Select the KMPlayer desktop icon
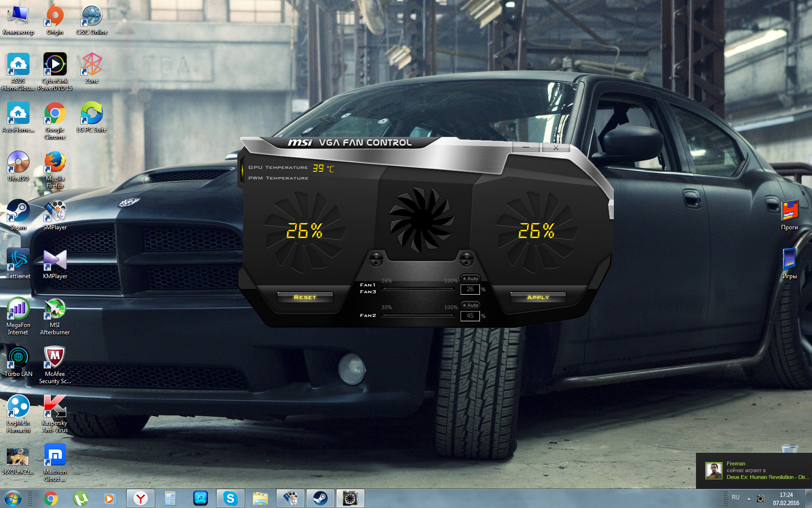This screenshot has height=508, width=812. [55, 264]
